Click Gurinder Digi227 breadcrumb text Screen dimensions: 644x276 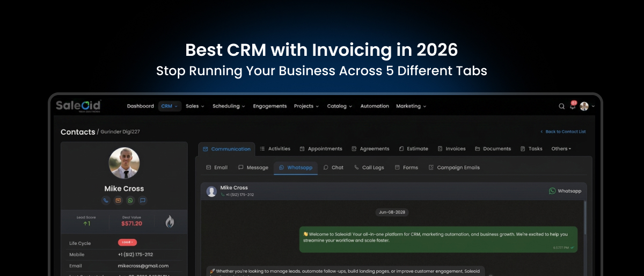120,132
